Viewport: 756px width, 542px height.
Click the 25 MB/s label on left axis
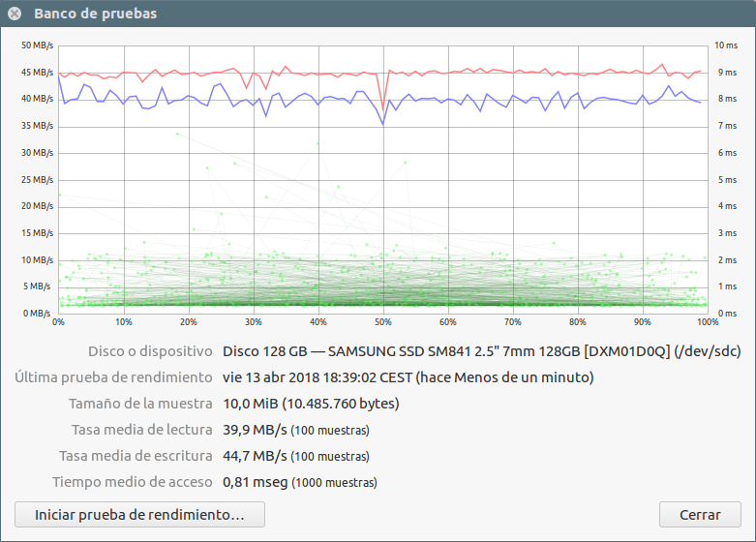(x=37, y=180)
